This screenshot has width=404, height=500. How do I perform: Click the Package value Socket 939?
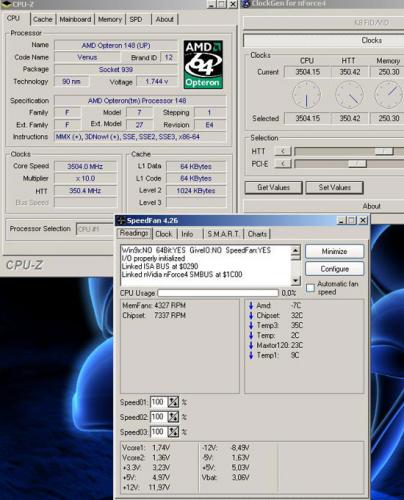(116, 69)
